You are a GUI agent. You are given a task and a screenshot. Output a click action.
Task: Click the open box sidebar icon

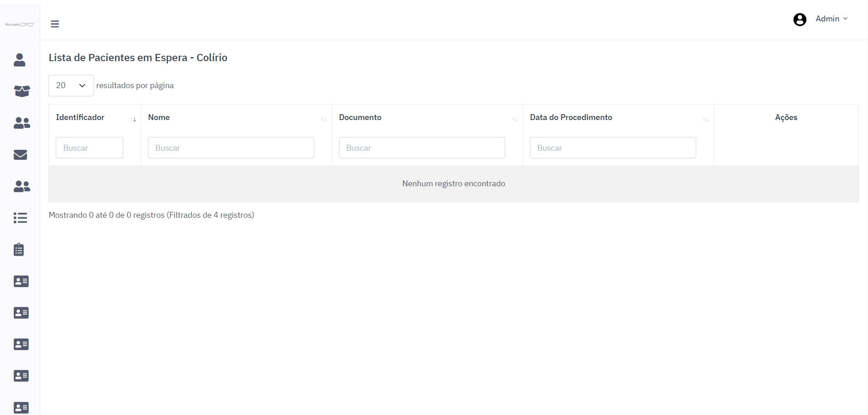(21, 91)
